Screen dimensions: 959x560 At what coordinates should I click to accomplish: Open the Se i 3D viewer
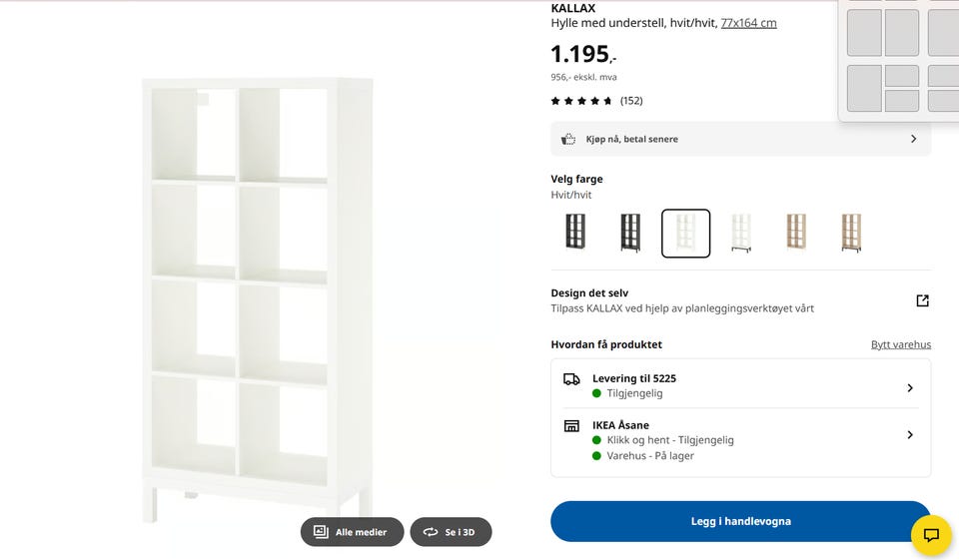pos(451,532)
